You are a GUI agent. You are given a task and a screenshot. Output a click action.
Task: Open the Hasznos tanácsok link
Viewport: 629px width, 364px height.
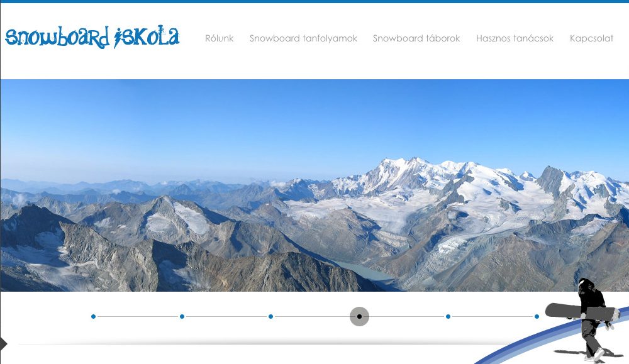pyautogui.click(x=515, y=38)
